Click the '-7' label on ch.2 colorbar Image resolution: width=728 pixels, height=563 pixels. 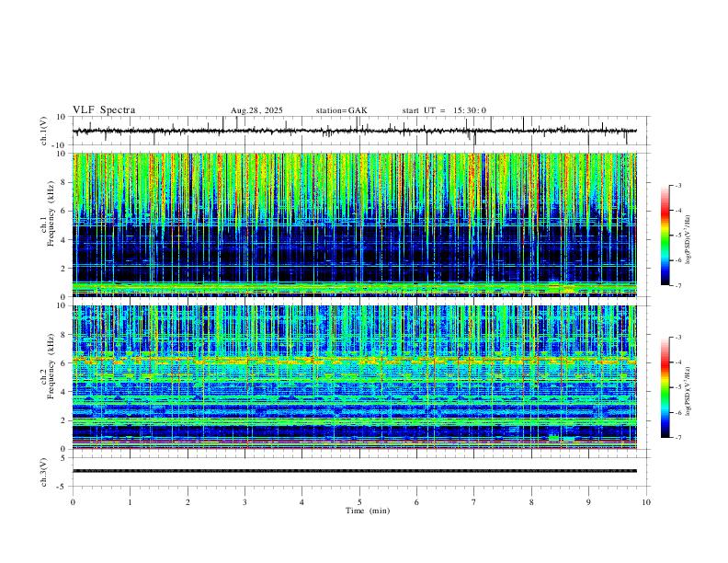(x=677, y=438)
